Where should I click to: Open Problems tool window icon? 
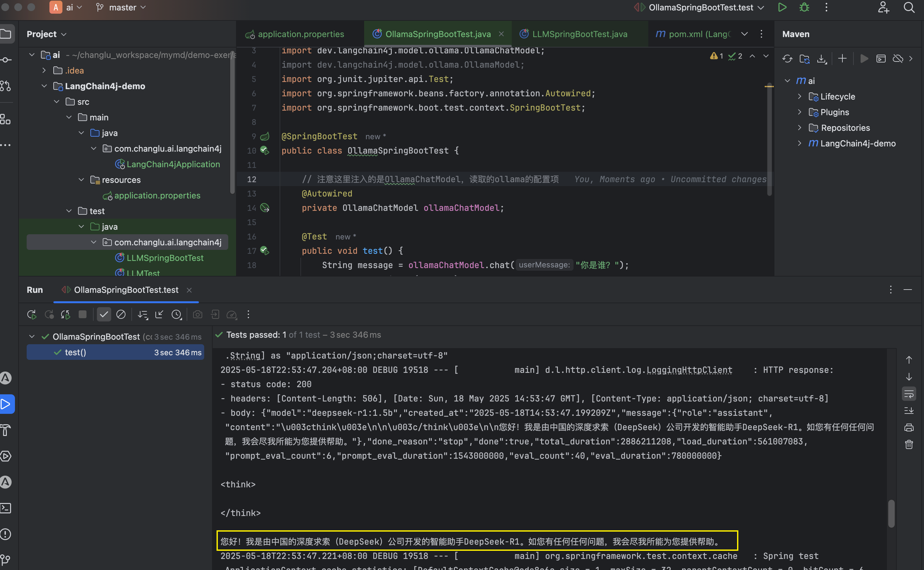pos(6,534)
